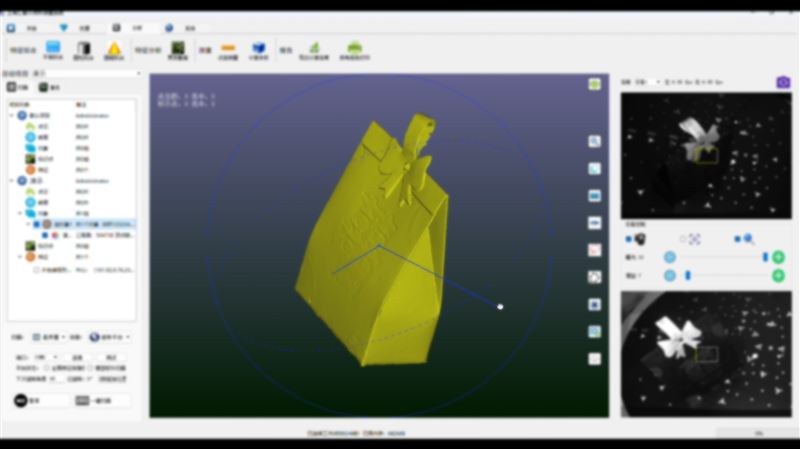Collapse the second project node in the tree
Image resolution: width=800 pixels, height=449 pixels.
[12, 181]
